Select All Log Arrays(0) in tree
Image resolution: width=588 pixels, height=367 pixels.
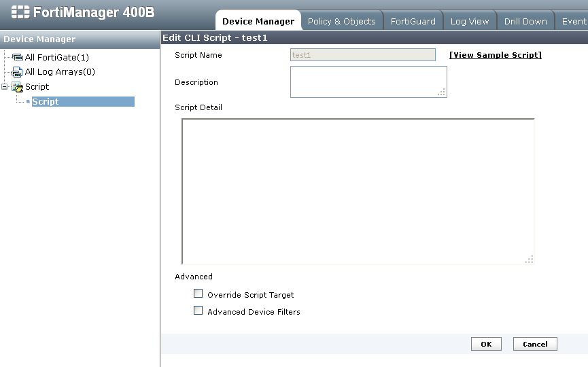60,71
